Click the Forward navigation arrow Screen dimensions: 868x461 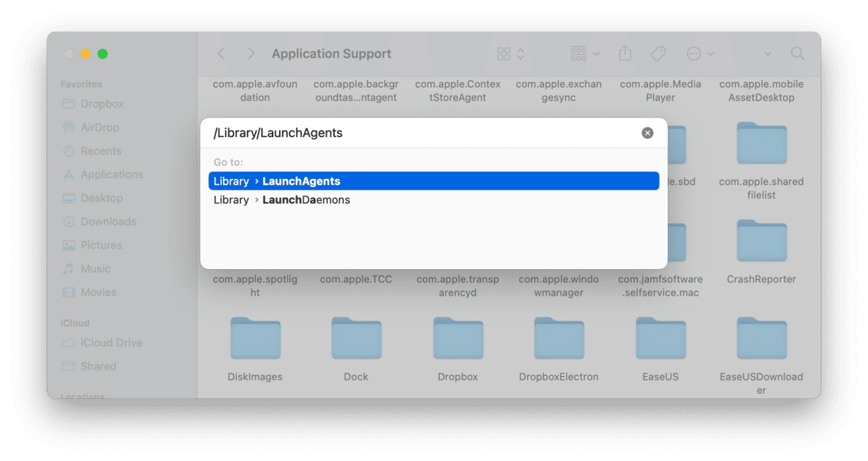click(251, 54)
